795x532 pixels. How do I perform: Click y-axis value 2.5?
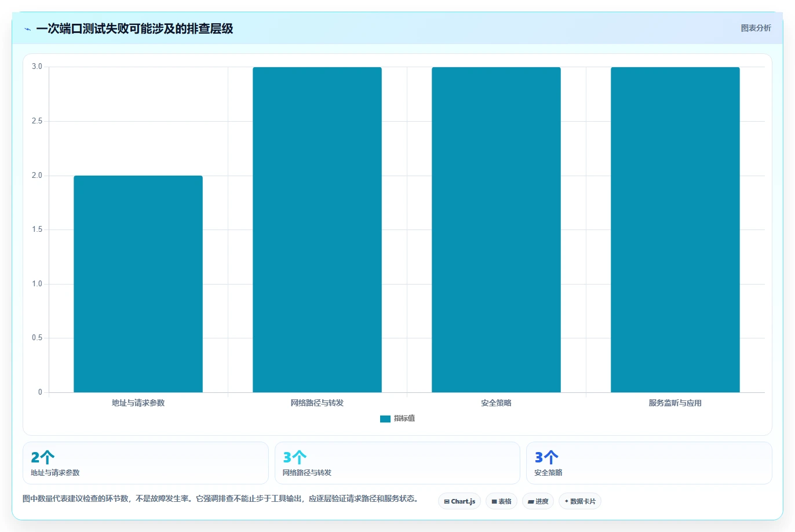point(37,121)
